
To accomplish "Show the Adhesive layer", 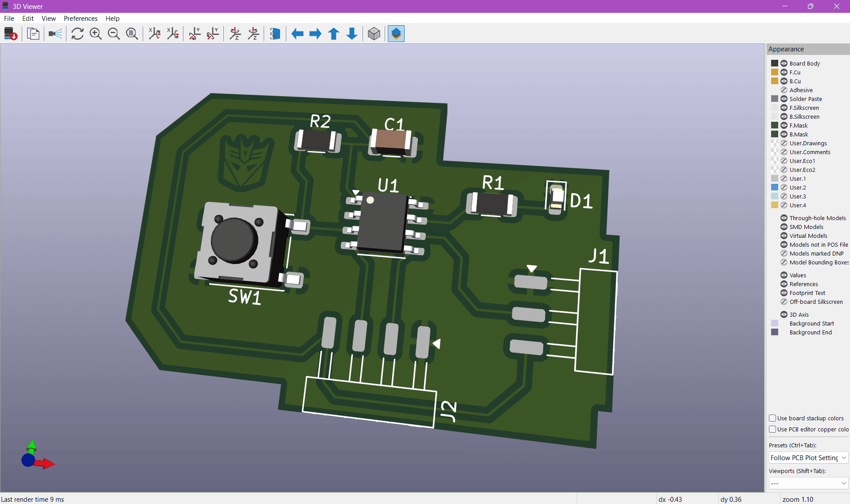I will (x=784, y=90).
